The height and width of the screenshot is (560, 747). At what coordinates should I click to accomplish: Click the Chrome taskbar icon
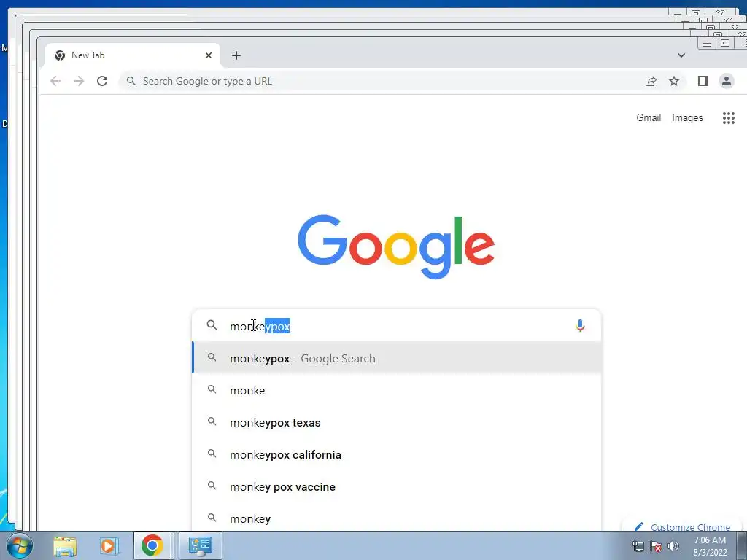[x=152, y=545]
